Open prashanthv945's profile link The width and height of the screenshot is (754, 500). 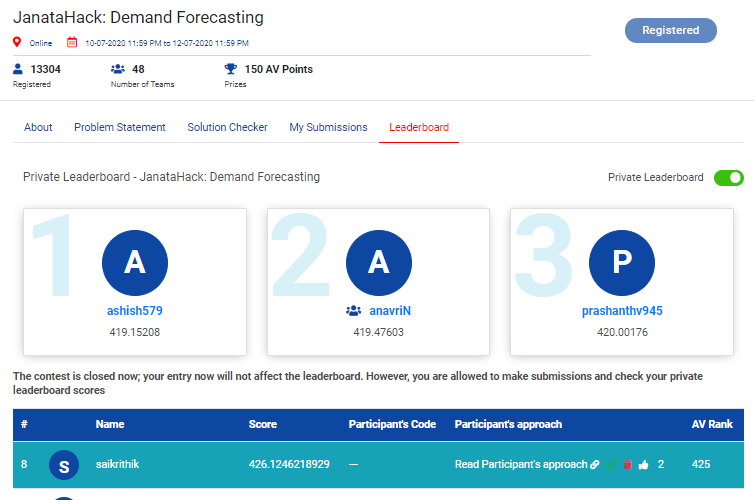[x=622, y=311]
